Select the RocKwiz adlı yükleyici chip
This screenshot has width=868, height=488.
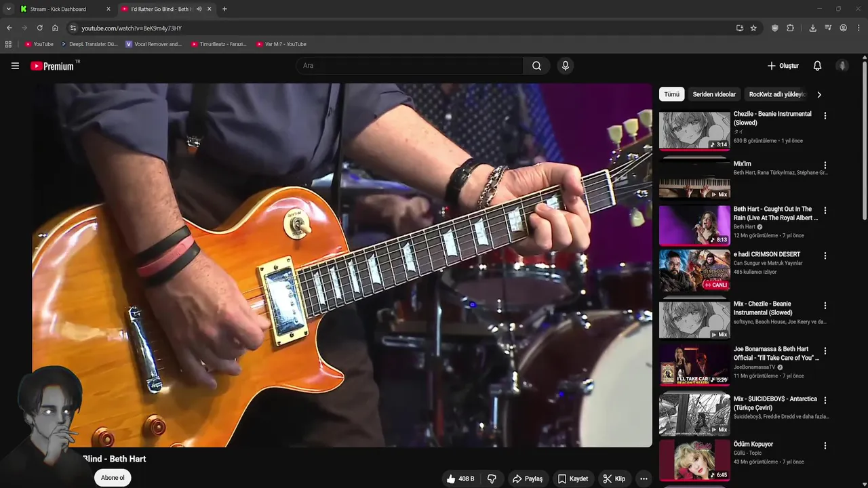tap(776, 94)
